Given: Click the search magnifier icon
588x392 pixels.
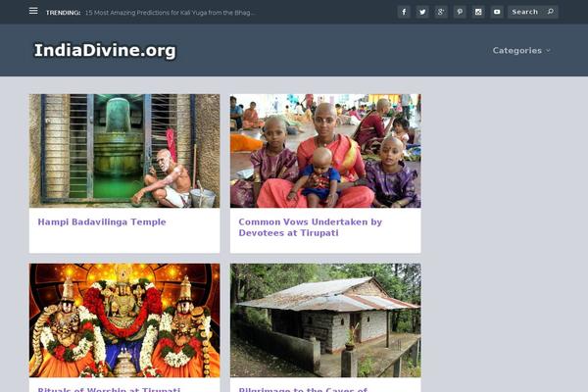Looking at the screenshot, I should [x=550, y=12].
